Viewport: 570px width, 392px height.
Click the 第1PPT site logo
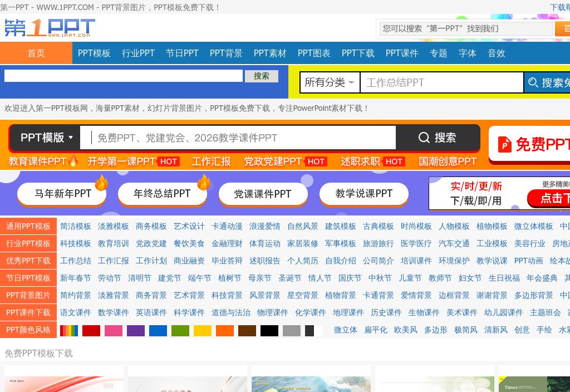click(49, 27)
